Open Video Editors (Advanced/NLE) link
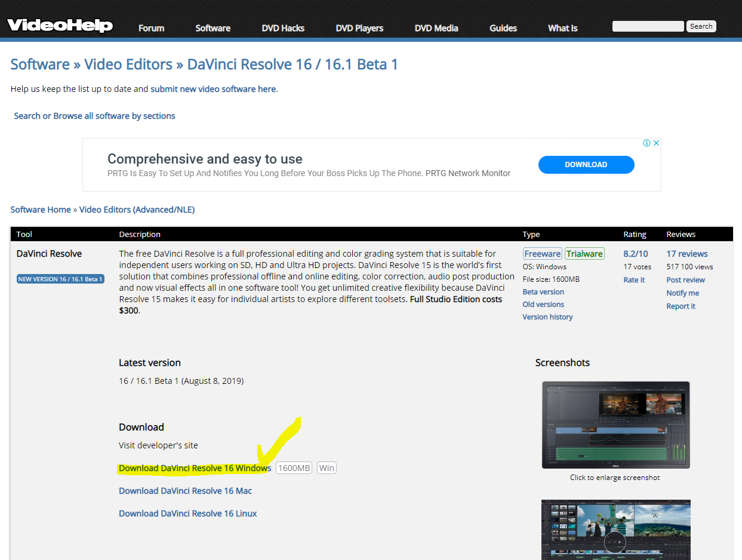742x560 pixels. pyautogui.click(x=137, y=210)
